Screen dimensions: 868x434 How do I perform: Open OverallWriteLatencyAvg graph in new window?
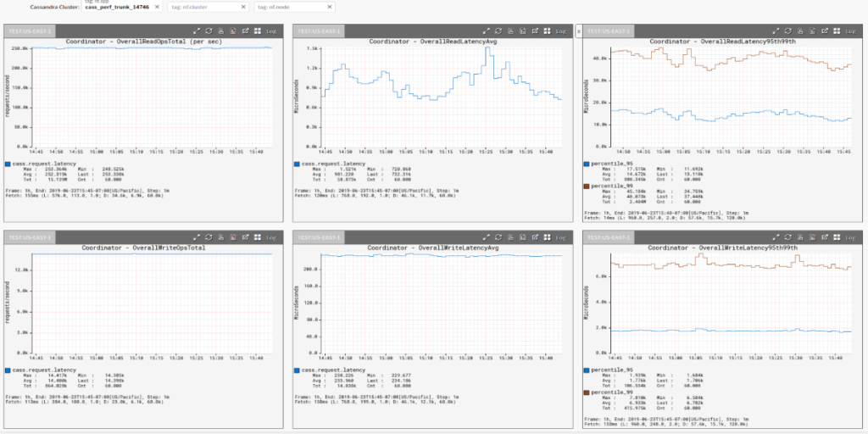tap(536, 237)
